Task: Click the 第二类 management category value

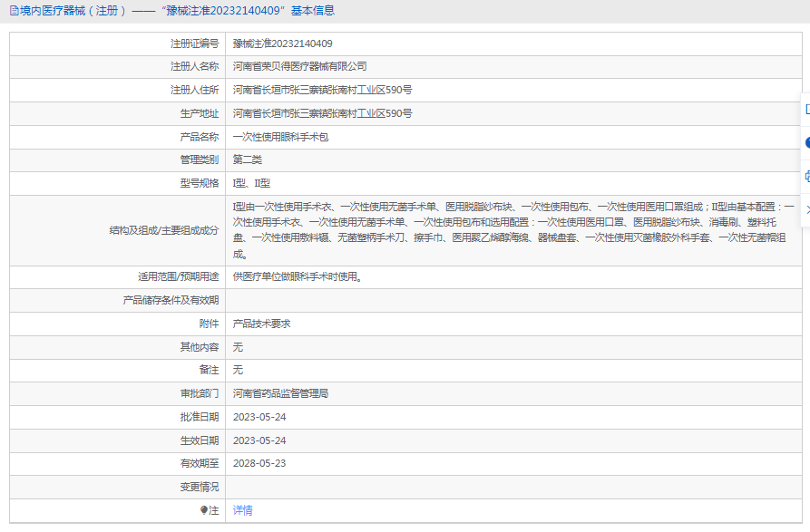Action: pyautogui.click(x=247, y=160)
